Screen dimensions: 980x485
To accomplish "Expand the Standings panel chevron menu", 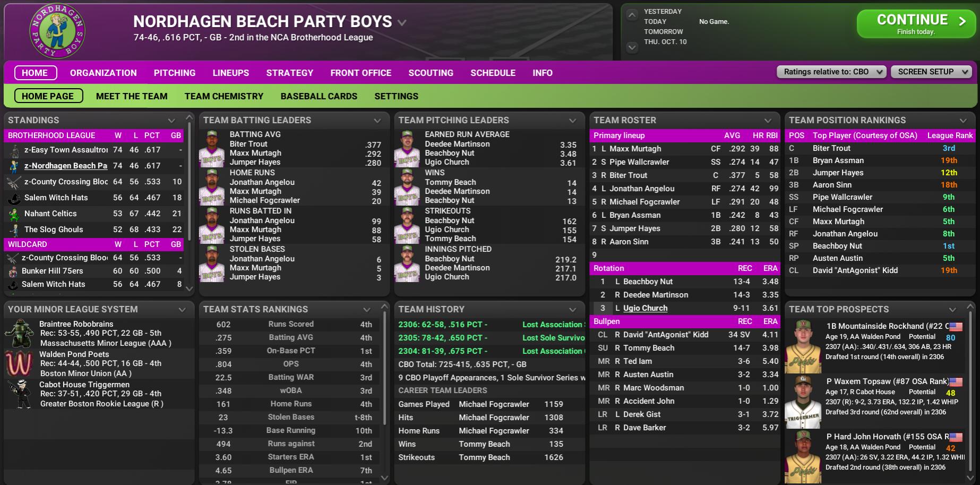I will point(171,121).
